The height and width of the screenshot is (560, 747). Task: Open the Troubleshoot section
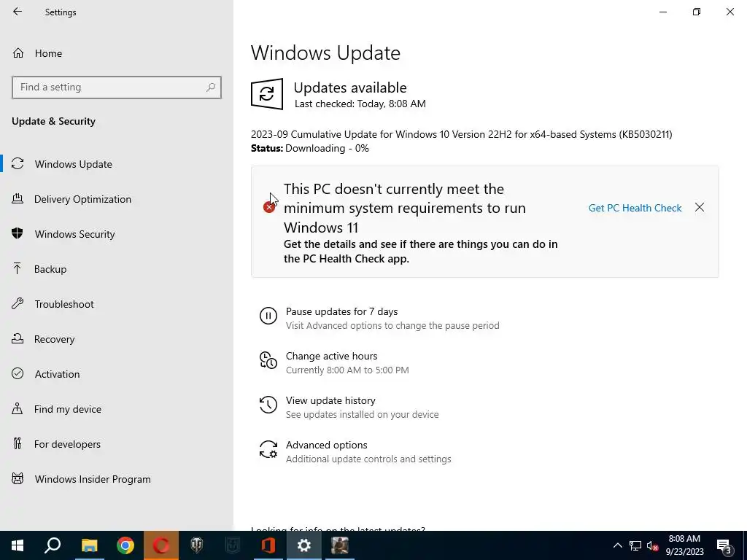[x=117, y=304]
